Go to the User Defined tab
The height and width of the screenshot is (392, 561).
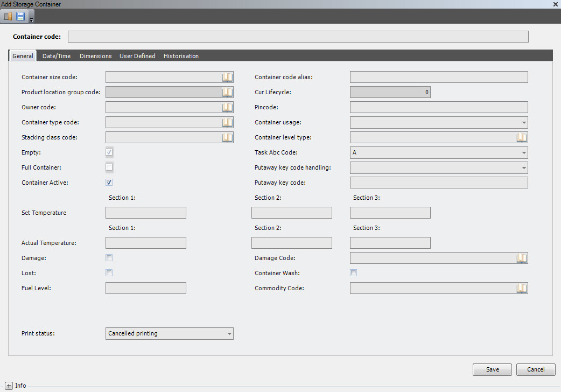coord(137,56)
